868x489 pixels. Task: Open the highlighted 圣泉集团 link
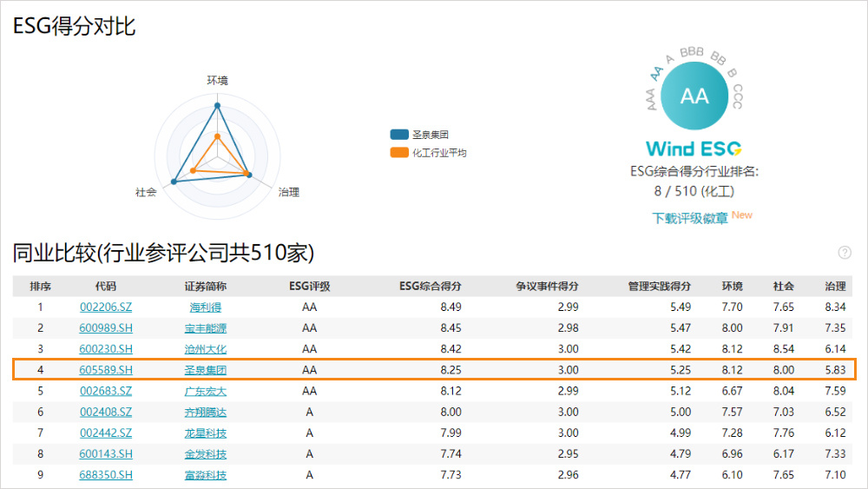207,370
